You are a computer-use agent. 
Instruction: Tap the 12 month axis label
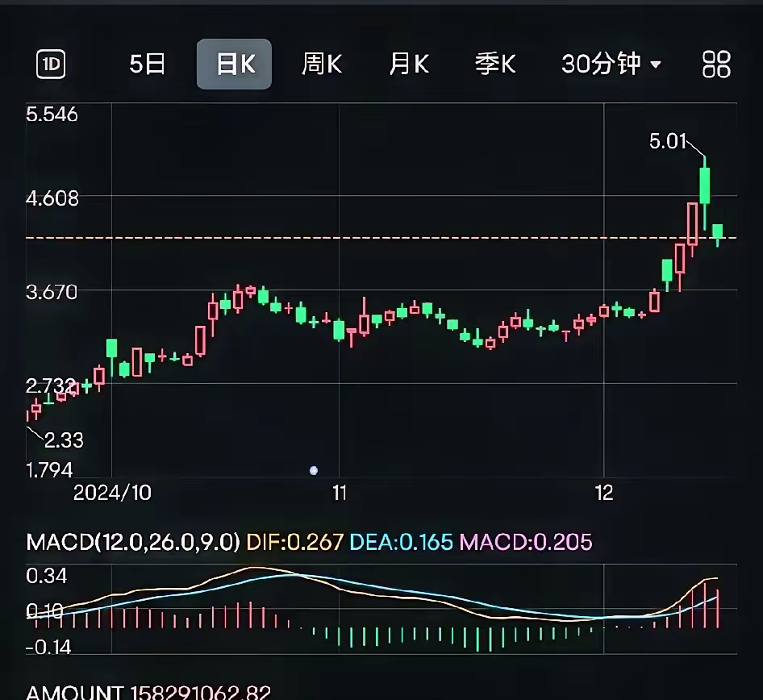[x=604, y=493]
